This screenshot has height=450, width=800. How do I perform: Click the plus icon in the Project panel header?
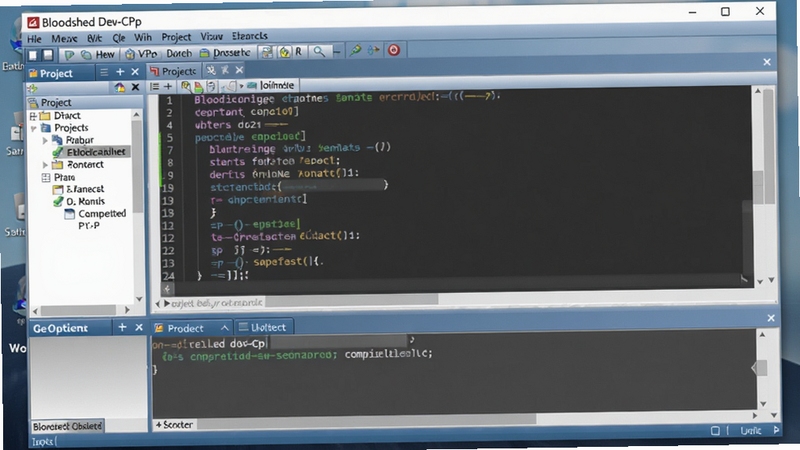pos(120,72)
